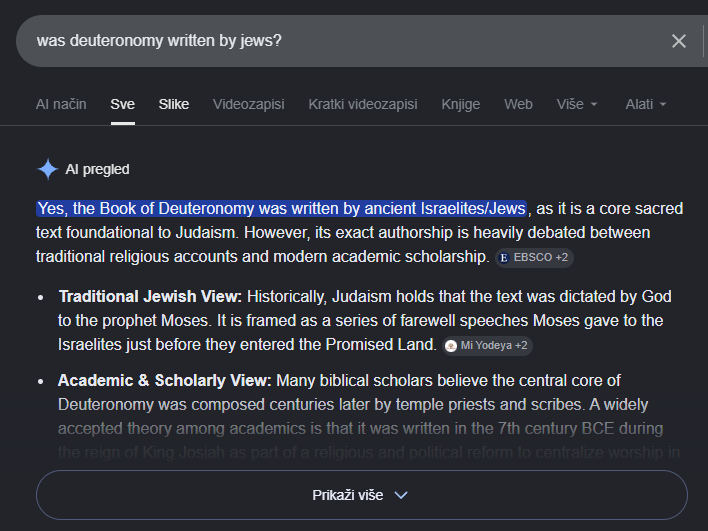Open the Mi Yodeya source icon chip

point(487,345)
